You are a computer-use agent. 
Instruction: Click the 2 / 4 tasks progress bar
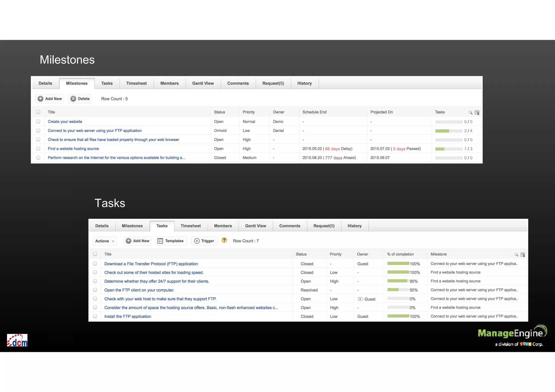449,131
